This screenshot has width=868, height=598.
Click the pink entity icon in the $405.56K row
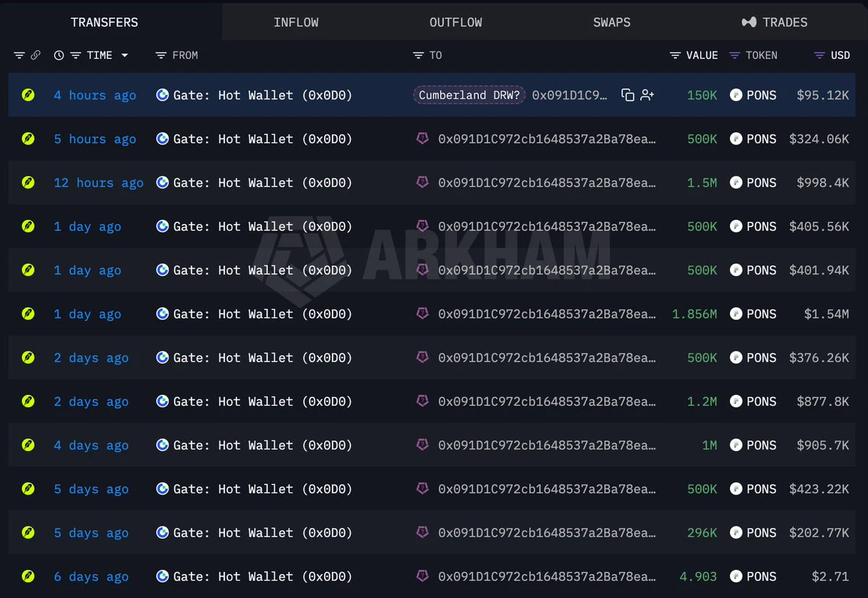[422, 226]
